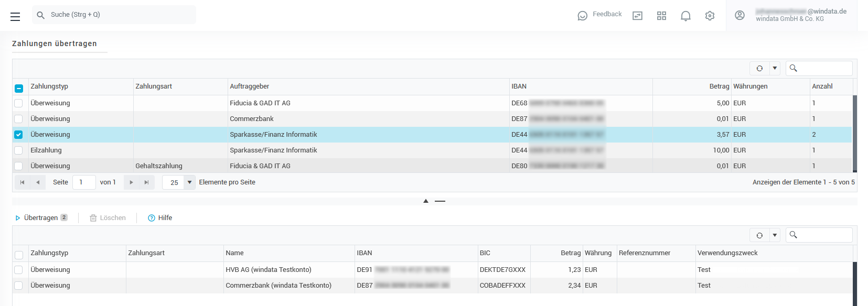
Task: Open Hilfe in the toolbar
Action: pos(160,218)
